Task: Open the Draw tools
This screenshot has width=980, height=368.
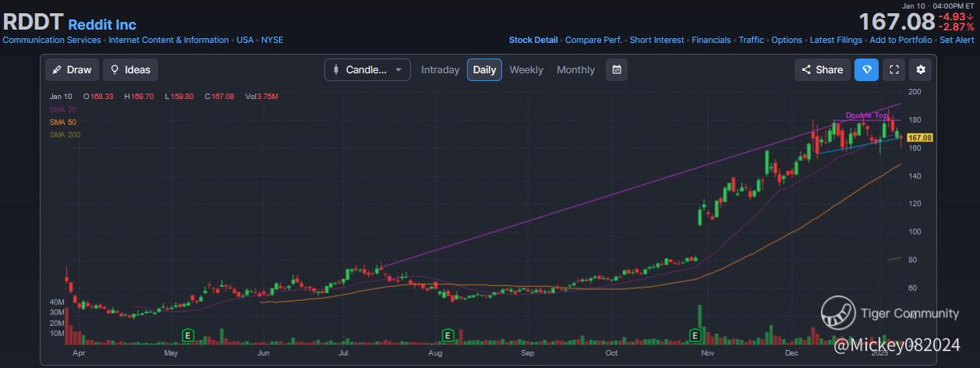Action: (x=72, y=69)
